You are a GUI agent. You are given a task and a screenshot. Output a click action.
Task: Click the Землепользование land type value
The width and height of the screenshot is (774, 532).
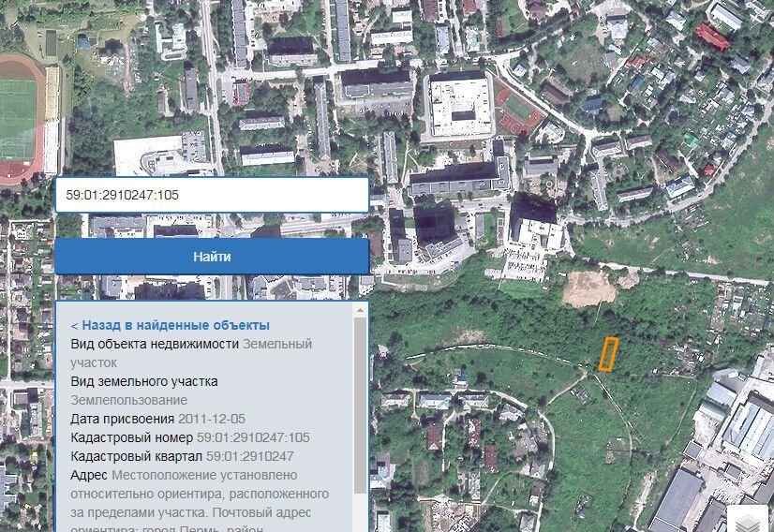point(128,400)
